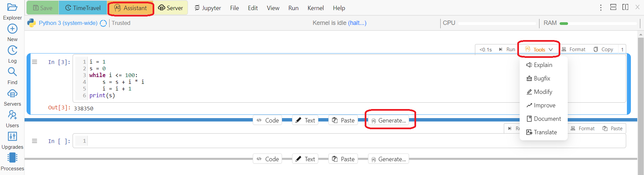Open the TimeTravel history

83,8
